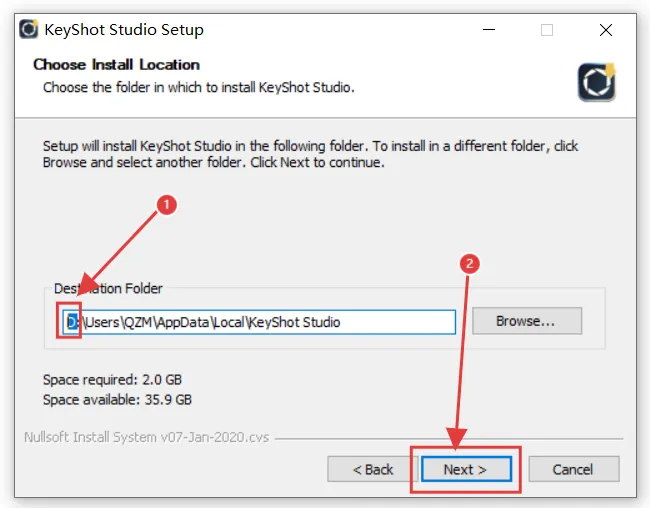Image resolution: width=650 pixels, height=508 pixels.
Task: Open the Browse... folder picker
Action: 527,321
